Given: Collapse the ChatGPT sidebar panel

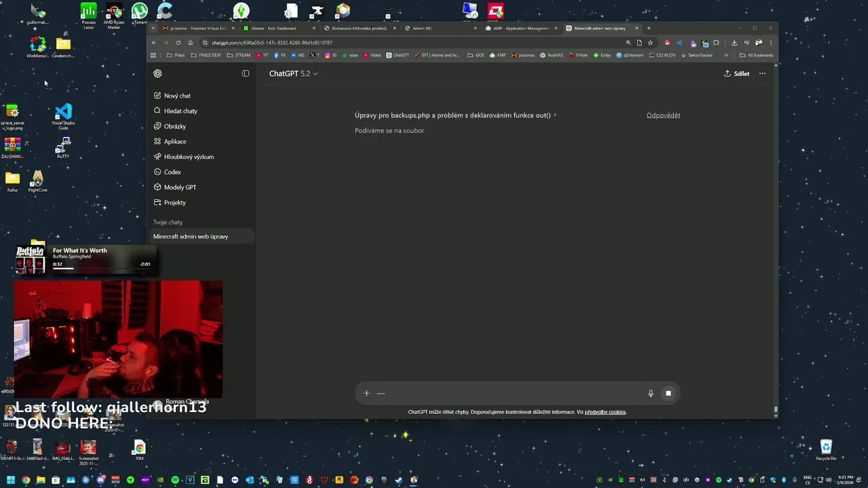Looking at the screenshot, I should [x=245, y=73].
